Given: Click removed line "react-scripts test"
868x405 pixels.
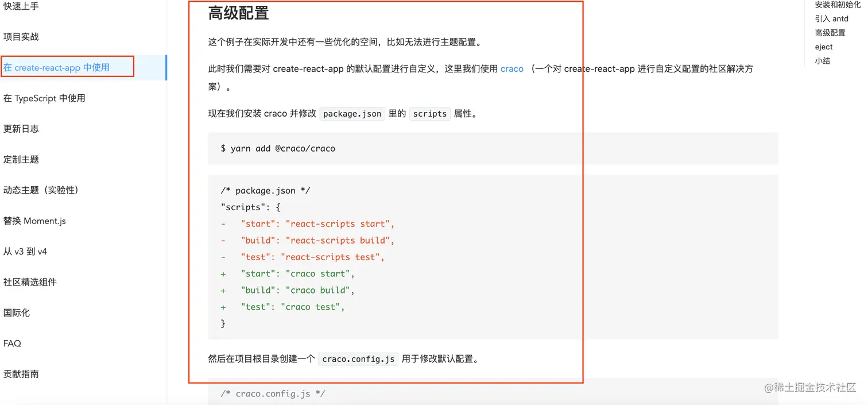Looking at the screenshot, I should [303, 257].
